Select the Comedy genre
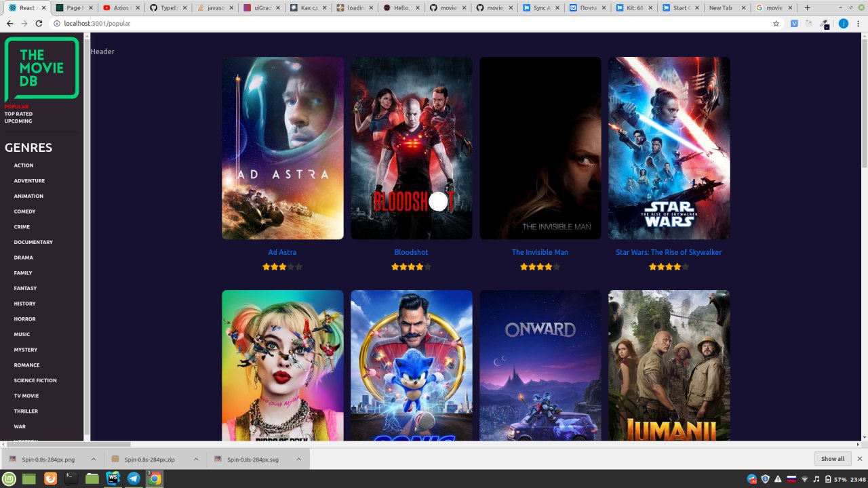The height and width of the screenshot is (488, 868). [x=25, y=211]
